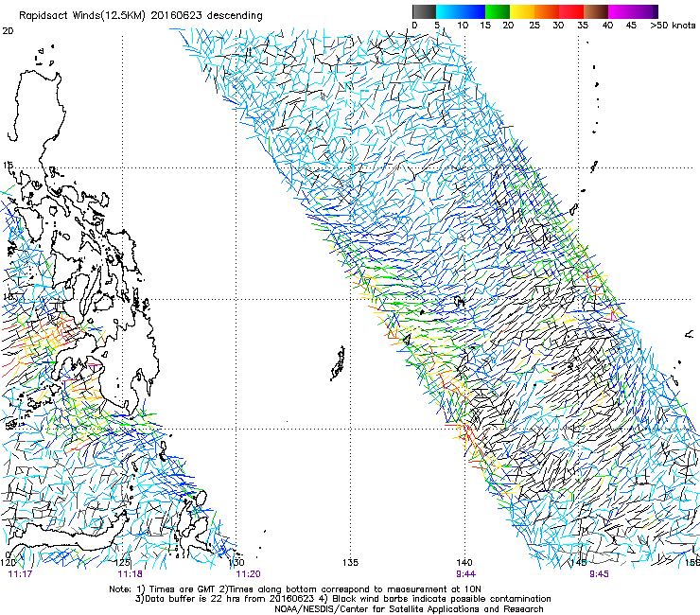
Task: Click the timestamp '11:18' at bottom
Action: point(130,574)
